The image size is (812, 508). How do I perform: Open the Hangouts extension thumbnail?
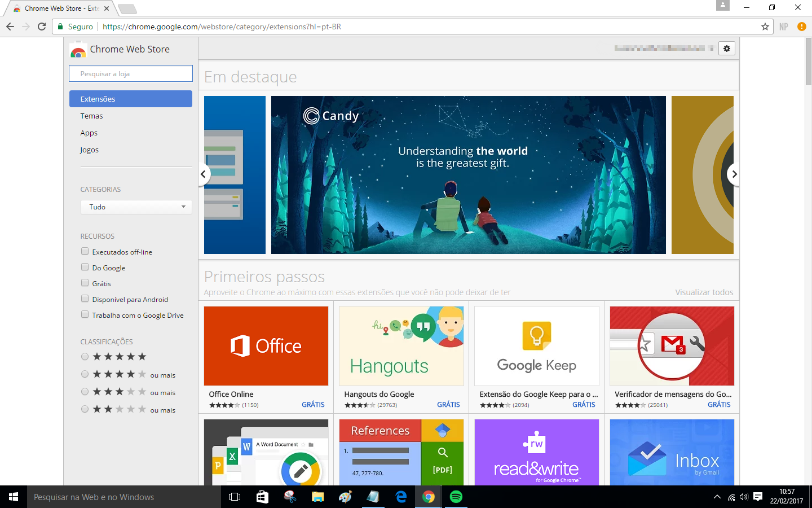(401, 346)
